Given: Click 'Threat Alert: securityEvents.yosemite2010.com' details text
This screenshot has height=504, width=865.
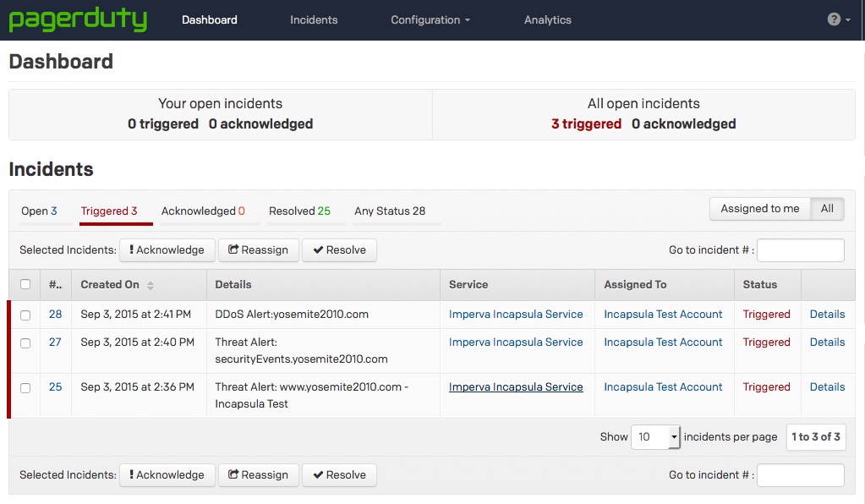Looking at the screenshot, I should (x=301, y=351).
